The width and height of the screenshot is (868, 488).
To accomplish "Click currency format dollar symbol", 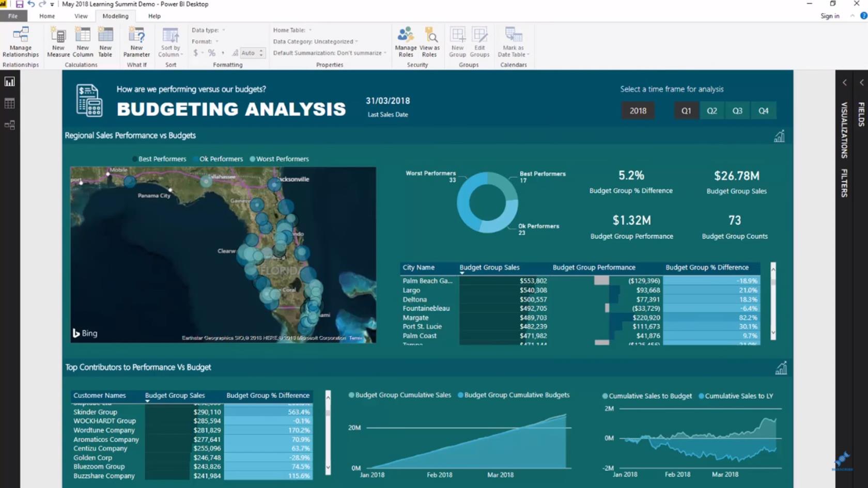I will tap(196, 53).
